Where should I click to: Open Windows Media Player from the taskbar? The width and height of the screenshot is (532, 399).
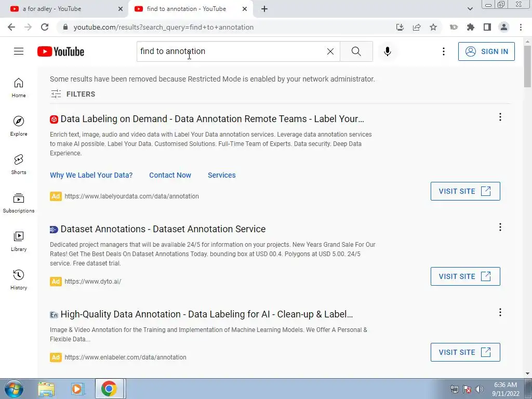(x=77, y=389)
